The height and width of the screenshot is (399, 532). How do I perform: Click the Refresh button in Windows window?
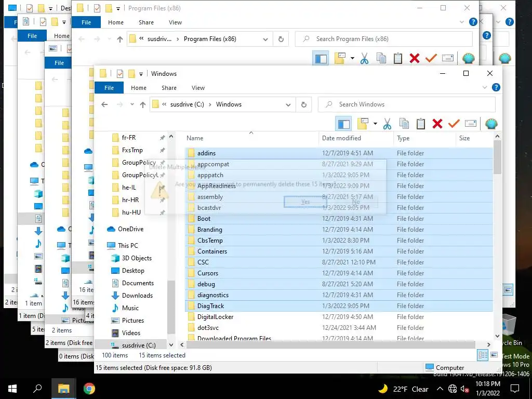(x=303, y=104)
